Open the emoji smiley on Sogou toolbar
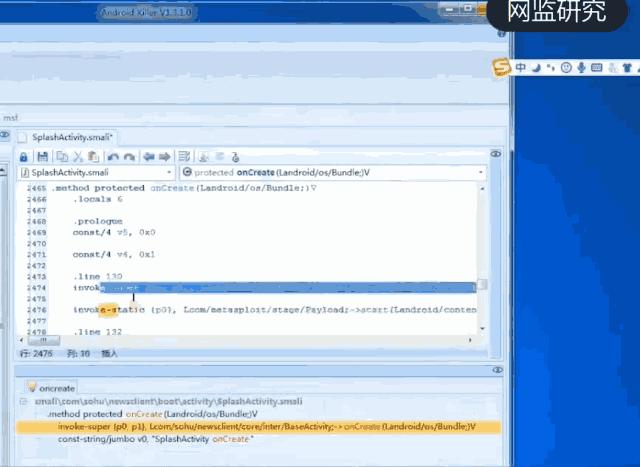Screen dimensions: 640x467 pyautogui.click(x=566, y=68)
